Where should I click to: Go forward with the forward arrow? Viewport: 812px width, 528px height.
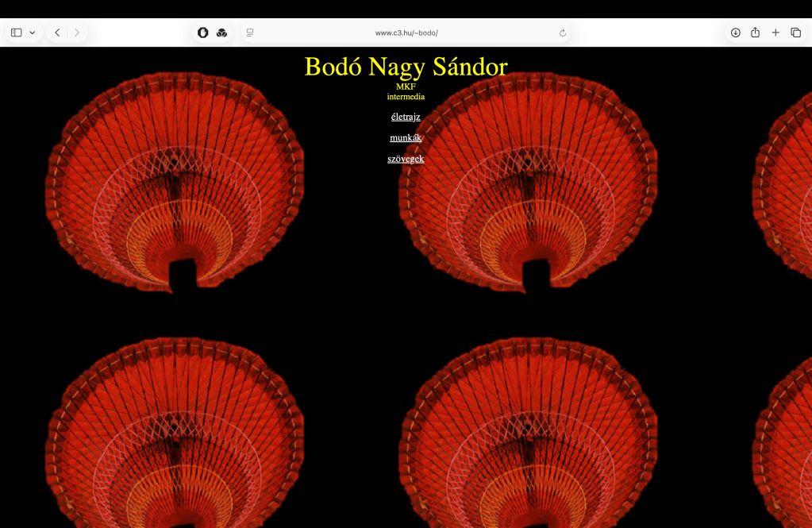tap(77, 33)
